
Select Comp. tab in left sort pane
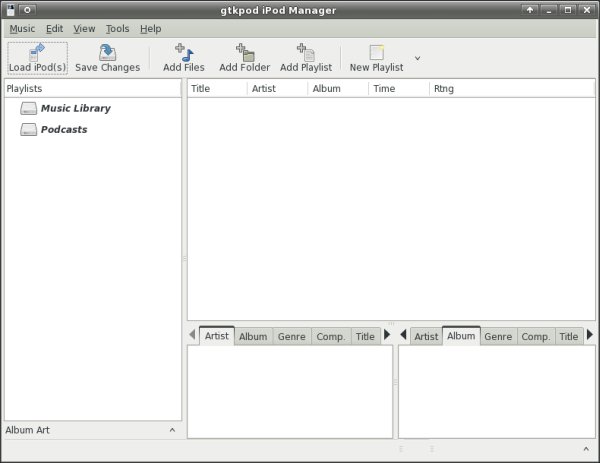331,337
